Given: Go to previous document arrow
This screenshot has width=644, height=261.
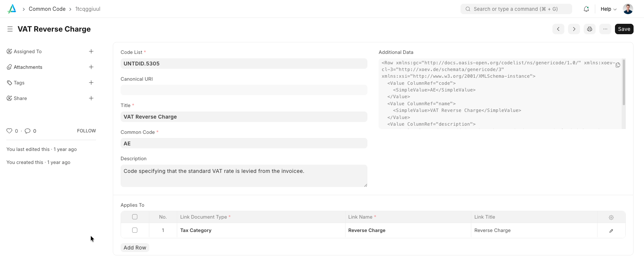Looking at the screenshot, I should [x=558, y=29].
